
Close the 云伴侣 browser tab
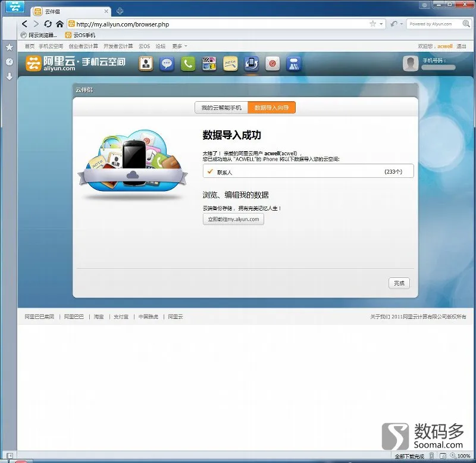(x=107, y=11)
